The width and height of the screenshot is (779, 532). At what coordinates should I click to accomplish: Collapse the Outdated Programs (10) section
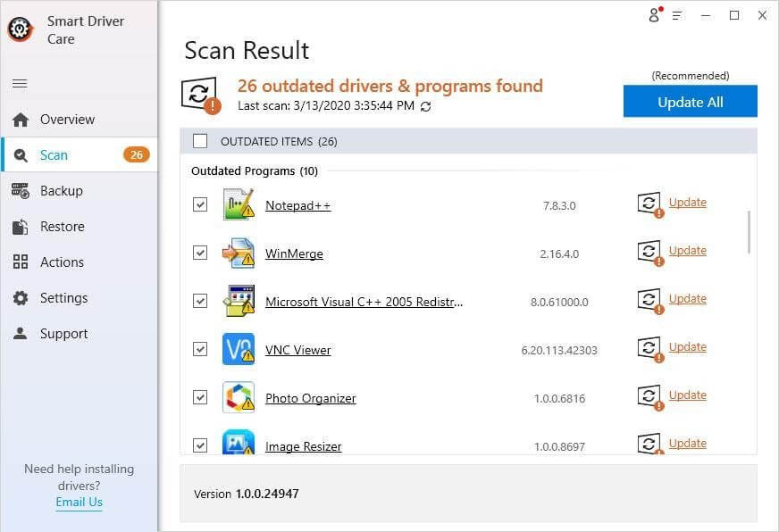254,170
